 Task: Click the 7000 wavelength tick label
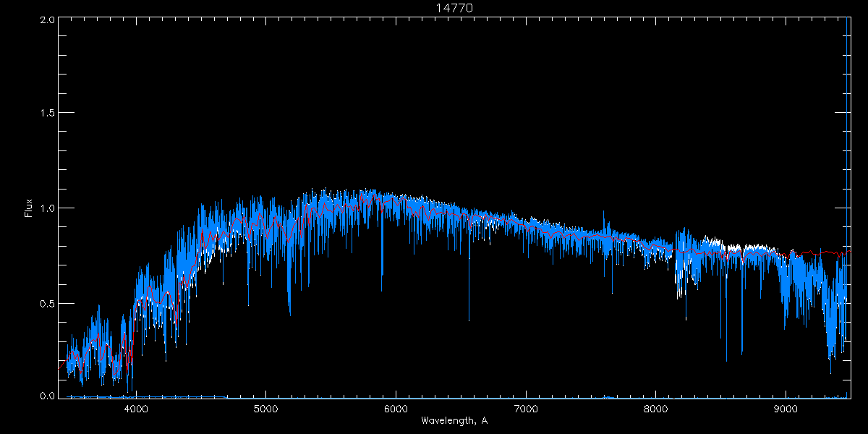click(x=526, y=409)
